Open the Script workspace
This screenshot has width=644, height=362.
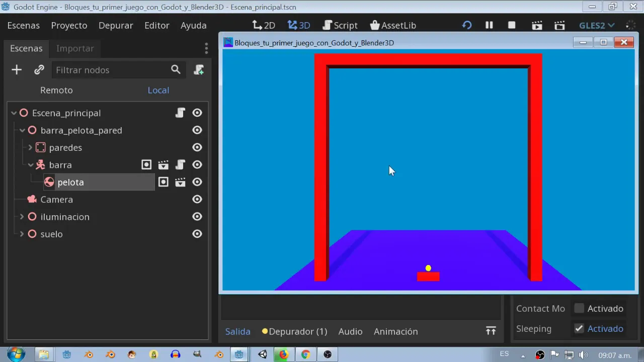click(340, 25)
